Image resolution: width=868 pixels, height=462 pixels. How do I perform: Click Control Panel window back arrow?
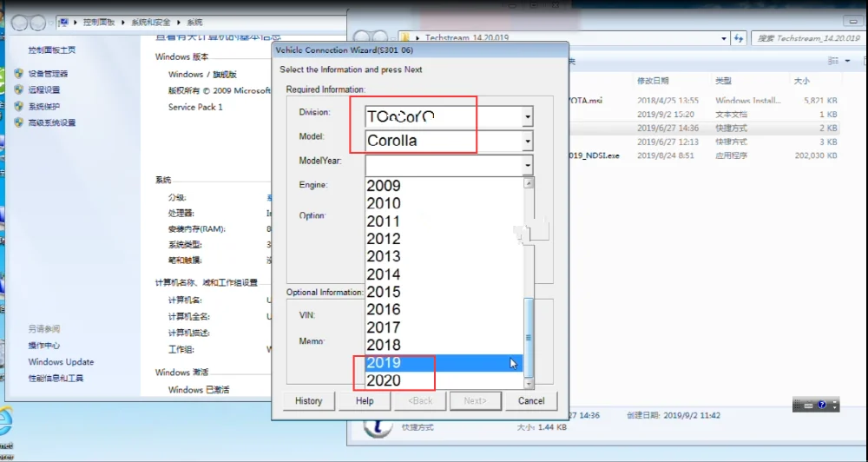coord(19,23)
